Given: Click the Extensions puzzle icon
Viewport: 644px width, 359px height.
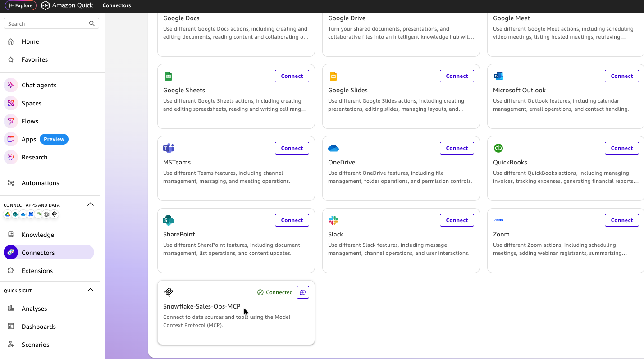Looking at the screenshot, I should pos(11,271).
